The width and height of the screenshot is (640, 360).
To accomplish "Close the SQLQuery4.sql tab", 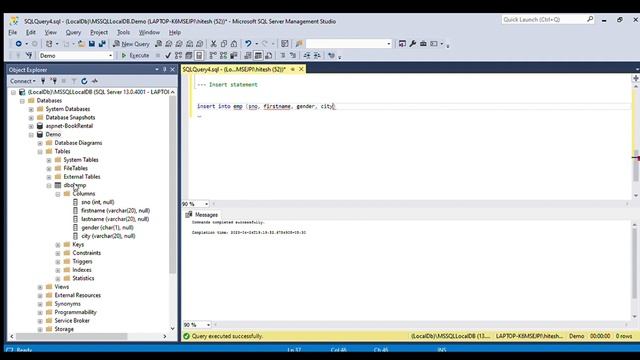I will coord(301,69).
